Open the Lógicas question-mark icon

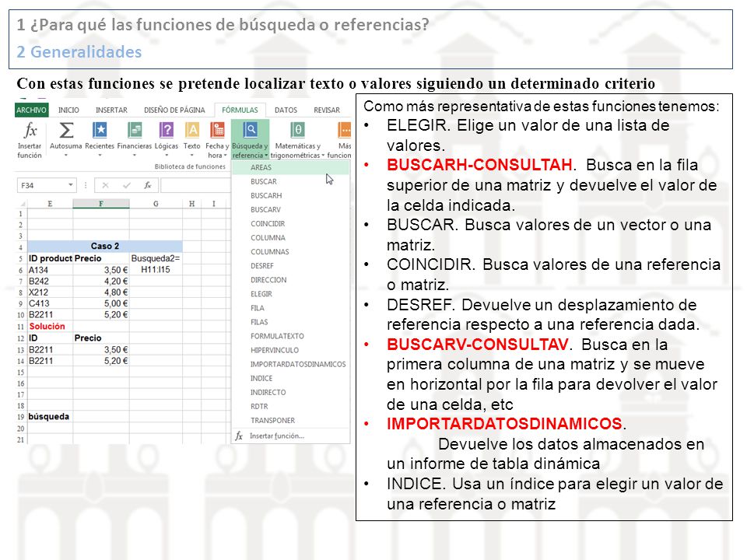pos(167,130)
